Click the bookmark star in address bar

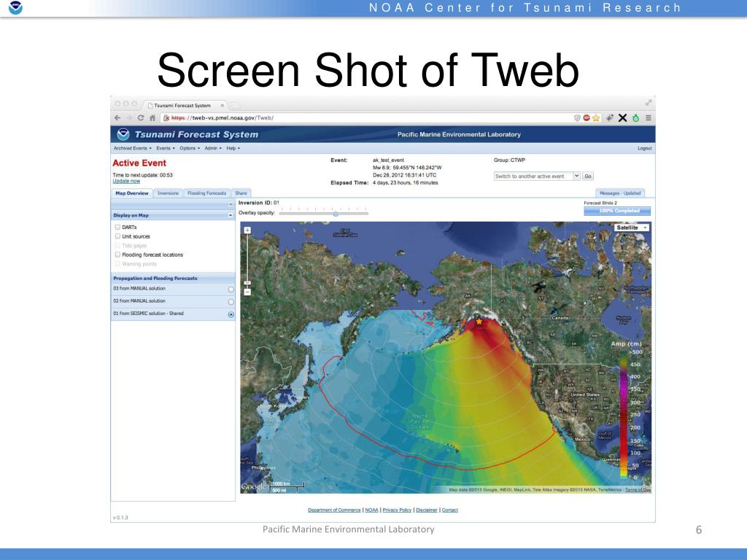[596, 117]
